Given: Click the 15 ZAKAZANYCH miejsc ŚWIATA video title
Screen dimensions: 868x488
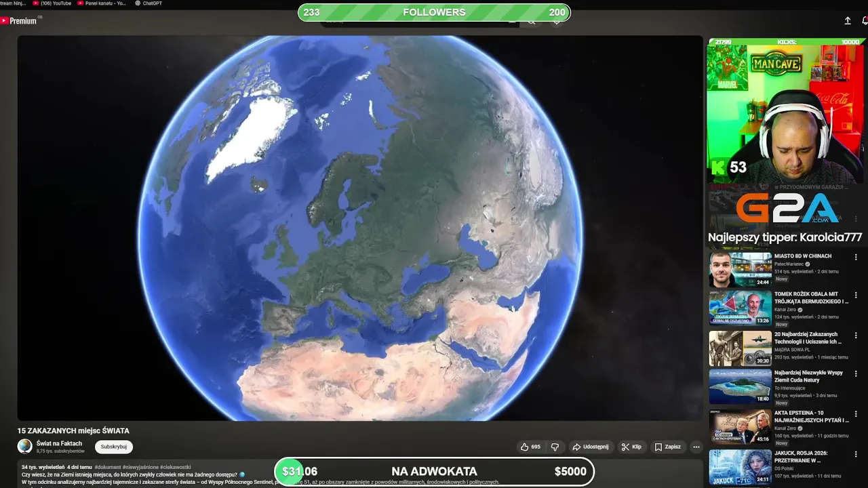Looking at the screenshot, I should [73, 430].
